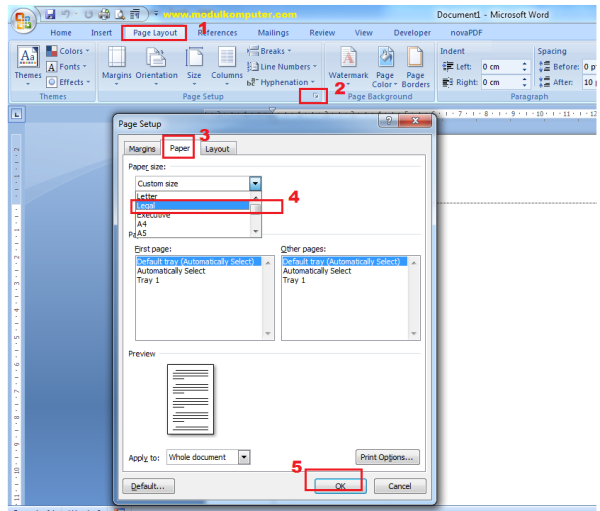Image resolution: width=600 pixels, height=511 pixels.
Task: Select Legal in paper size list
Action: pyautogui.click(x=192, y=206)
